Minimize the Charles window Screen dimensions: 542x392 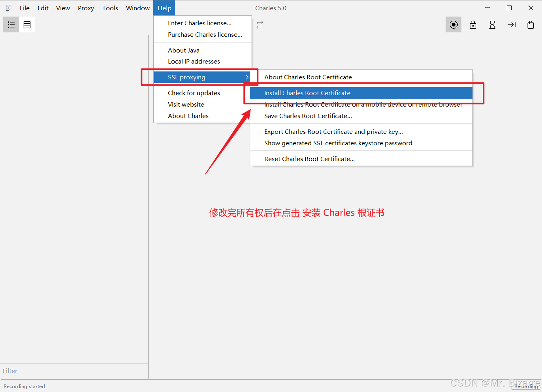point(487,8)
